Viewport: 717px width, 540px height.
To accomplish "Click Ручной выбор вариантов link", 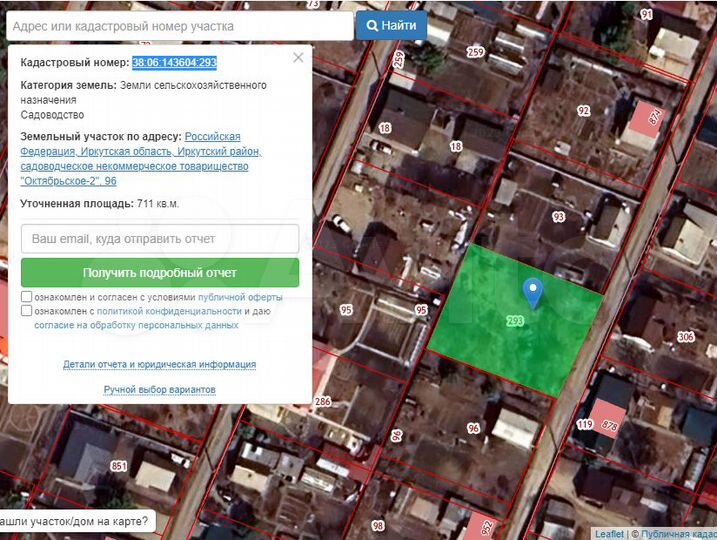I will pyautogui.click(x=160, y=389).
